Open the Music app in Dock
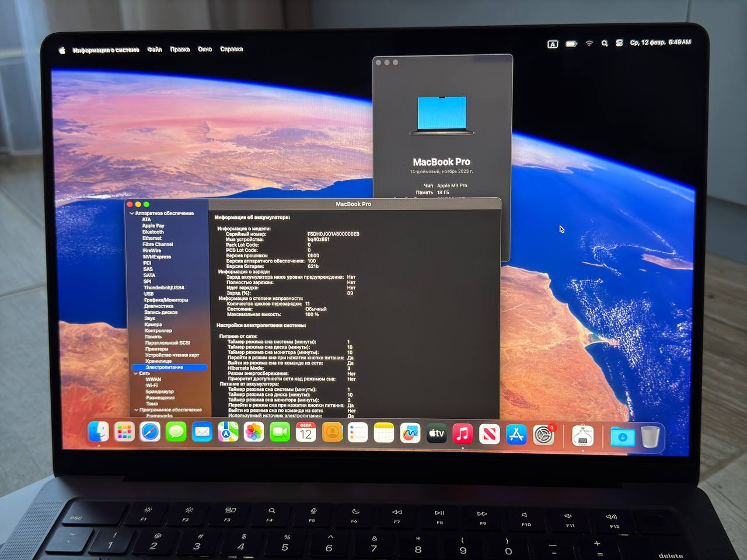747x560 pixels. tap(463, 433)
